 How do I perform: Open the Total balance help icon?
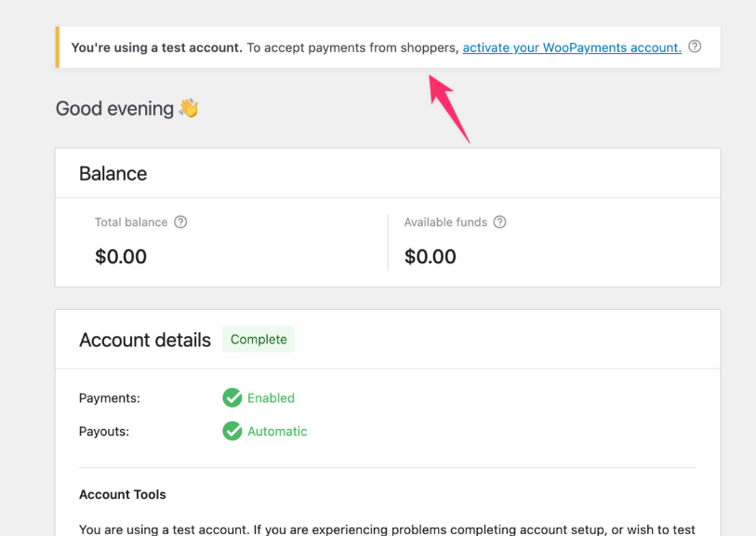click(180, 222)
